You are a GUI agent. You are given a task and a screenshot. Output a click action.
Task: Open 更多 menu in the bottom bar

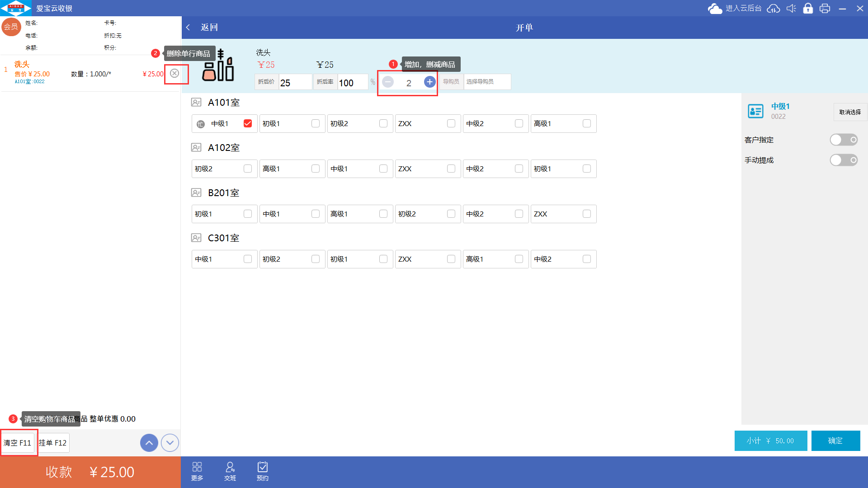tap(197, 471)
